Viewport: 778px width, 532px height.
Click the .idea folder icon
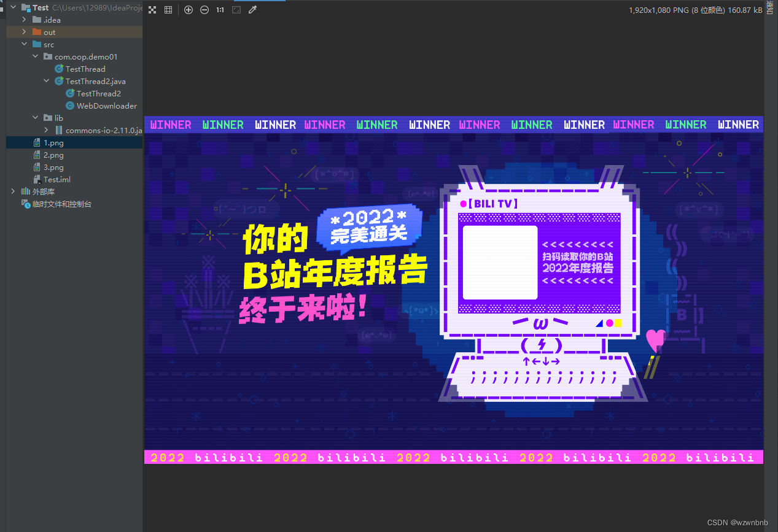37,20
